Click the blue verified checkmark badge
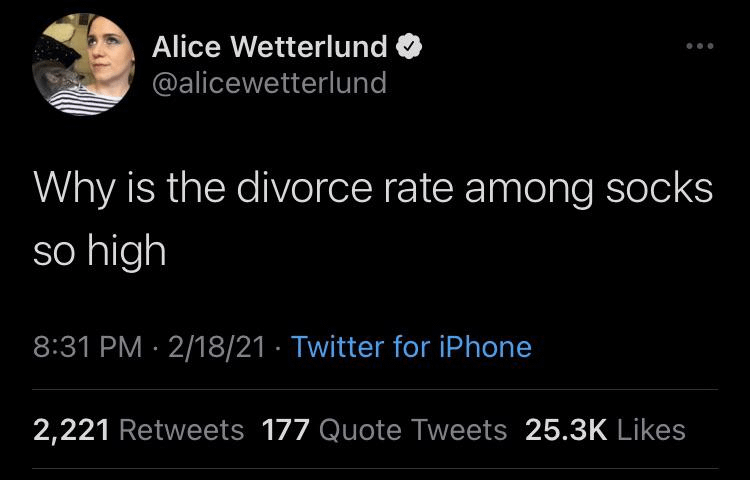 pyautogui.click(x=411, y=46)
